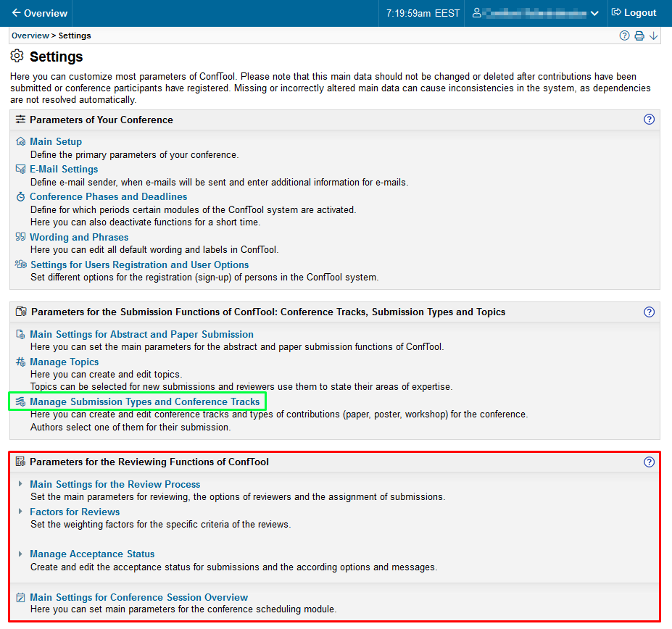Open Main Settings for Conference Session Overview

(x=139, y=597)
